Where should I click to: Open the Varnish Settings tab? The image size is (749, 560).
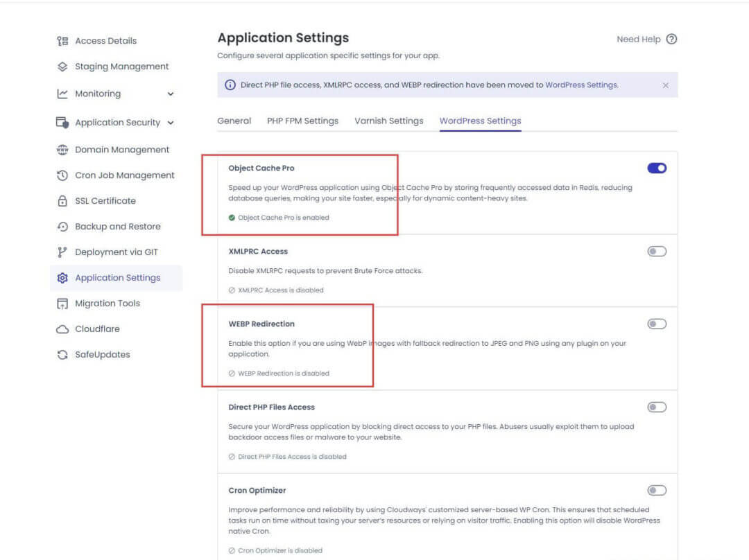pyautogui.click(x=388, y=121)
